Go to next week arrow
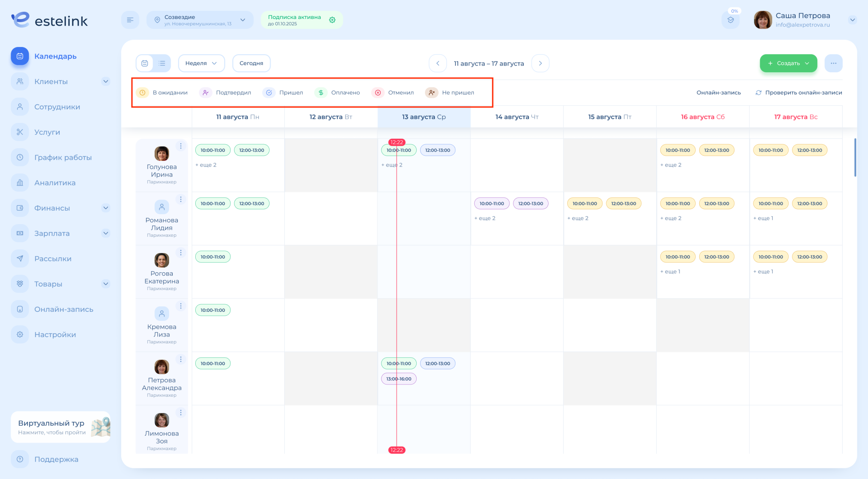Screen dimensions: 868x479 coord(540,63)
